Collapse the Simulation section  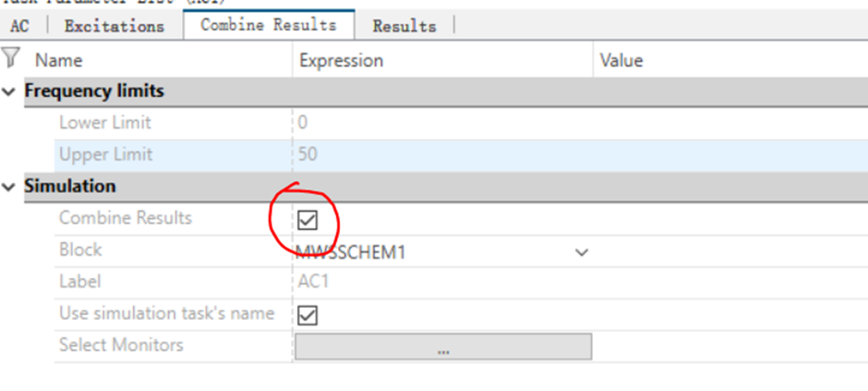coord(9,188)
